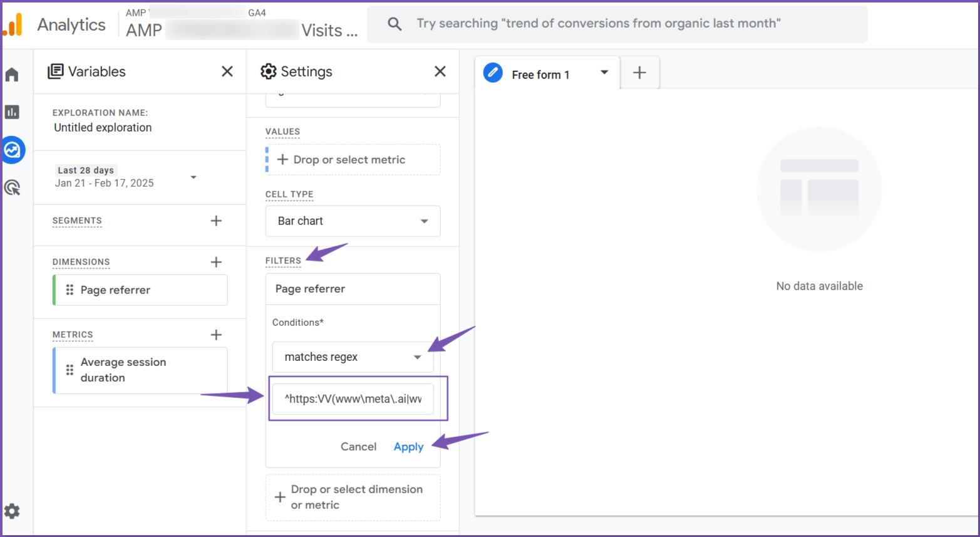Open the matches regex condition dropdown
Image resolution: width=980 pixels, height=537 pixels.
point(353,357)
